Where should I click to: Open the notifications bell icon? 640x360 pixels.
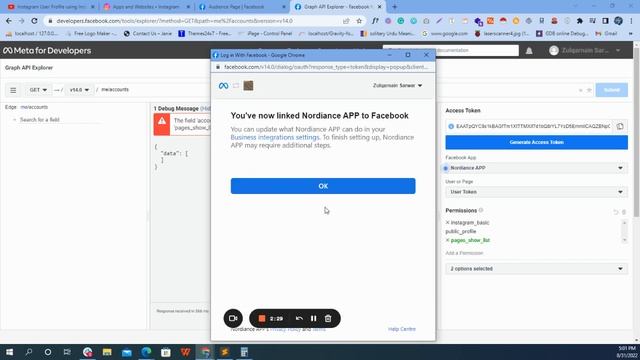[529, 51]
